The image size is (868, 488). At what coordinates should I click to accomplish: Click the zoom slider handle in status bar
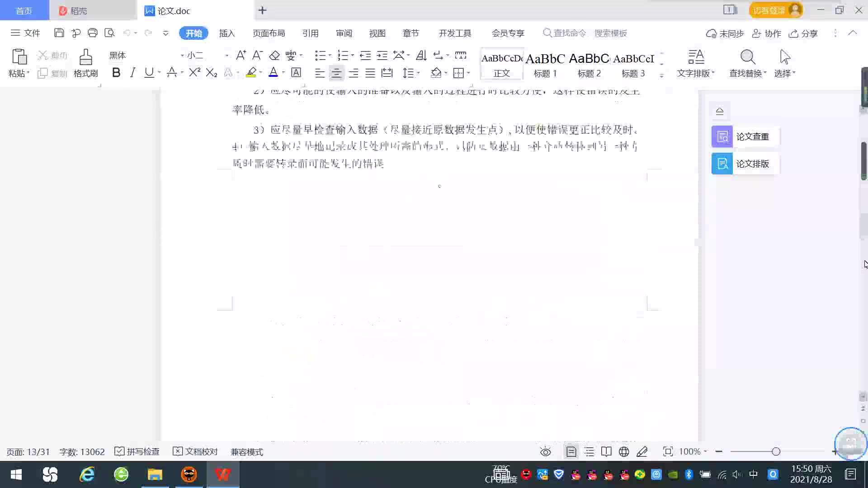[x=776, y=452]
